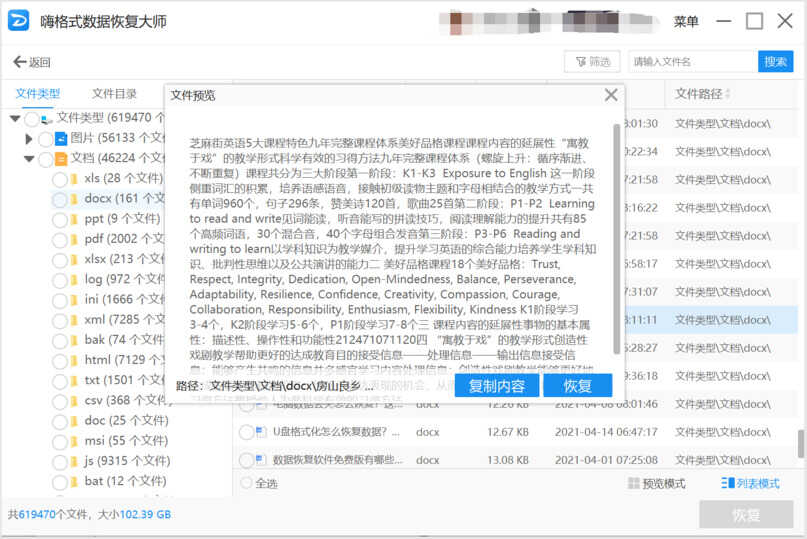
Task: Open the 筛选 filter button
Action: pyautogui.click(x=592, y=62)
